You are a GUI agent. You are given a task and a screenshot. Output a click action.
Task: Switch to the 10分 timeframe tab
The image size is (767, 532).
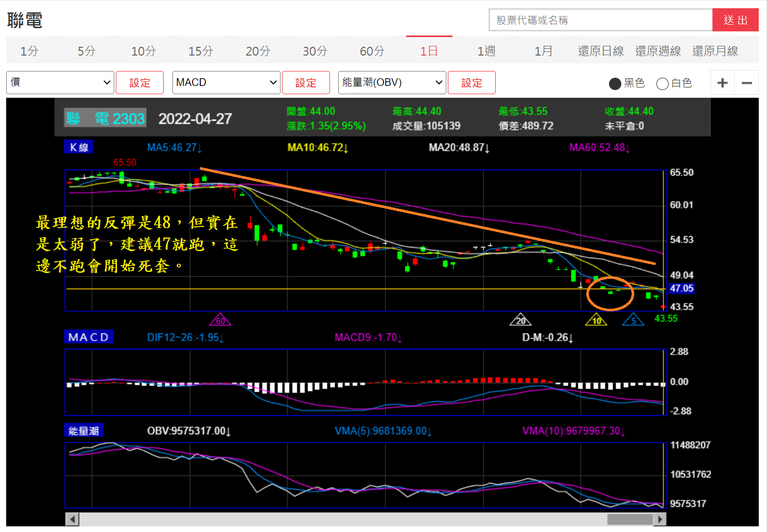(144, 51)
